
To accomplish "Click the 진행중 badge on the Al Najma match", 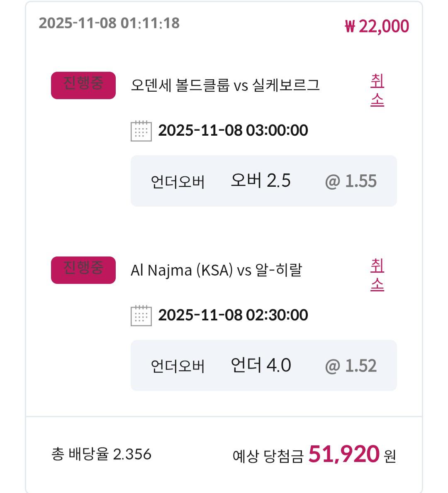I will pyautogui.click(x=83, y=270).
